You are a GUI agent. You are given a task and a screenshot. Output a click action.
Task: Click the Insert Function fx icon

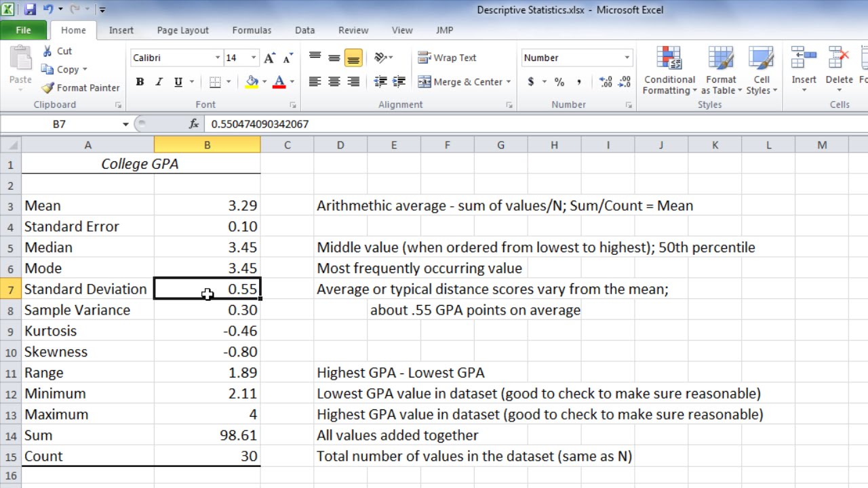(x=194, y=124)
